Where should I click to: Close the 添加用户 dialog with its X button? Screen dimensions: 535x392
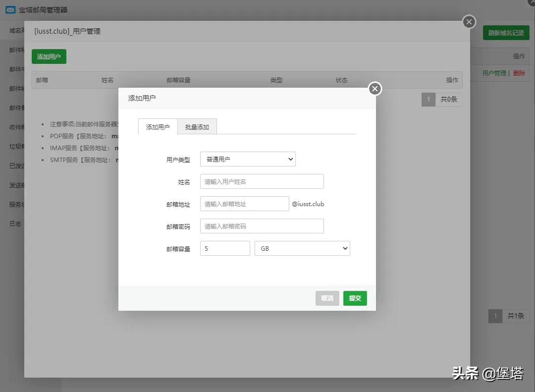(x=374, y=89)
